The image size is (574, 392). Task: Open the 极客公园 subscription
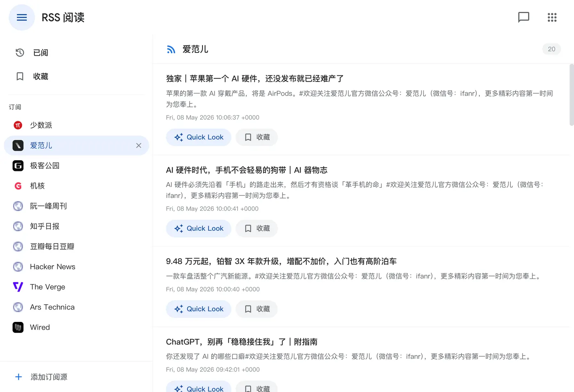coord(76,166)
